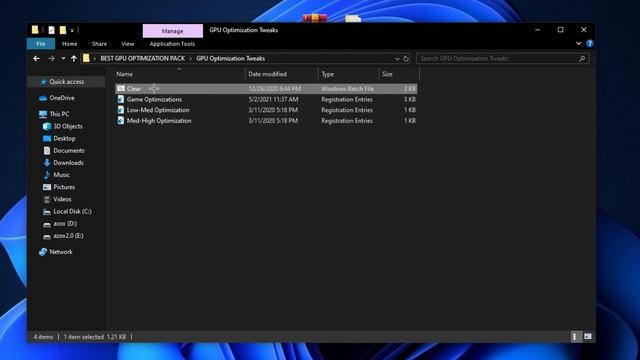Screen dimensions: 640x360
Task: Open Customize Quick Access Toolbar dropdown
Action: pyautogui.click(x=72, y=30)
